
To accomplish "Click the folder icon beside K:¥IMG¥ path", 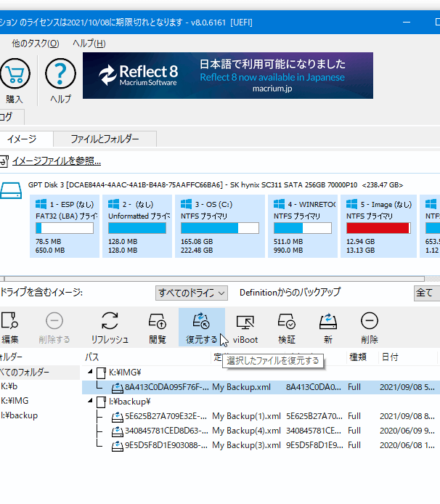I will click(101, 373).
